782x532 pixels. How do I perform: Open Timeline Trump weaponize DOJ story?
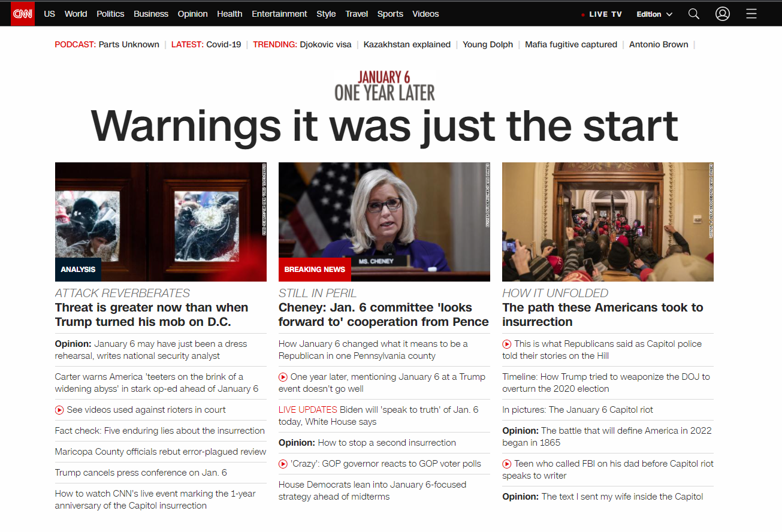pos(606,383)
